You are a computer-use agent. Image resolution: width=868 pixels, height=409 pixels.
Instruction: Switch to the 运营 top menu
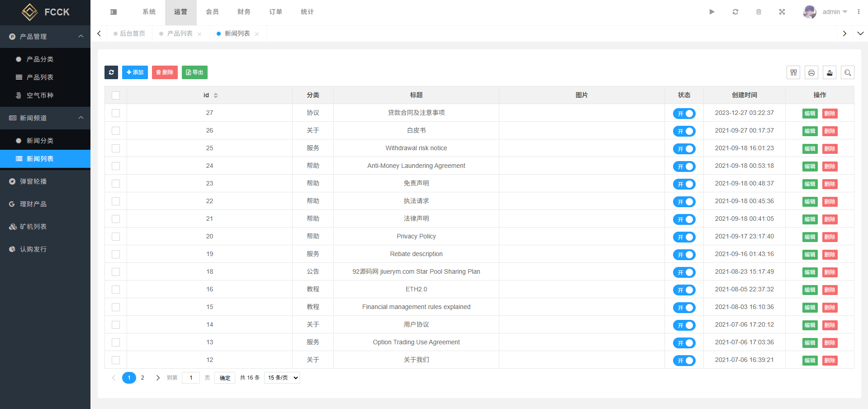[180, 12]
